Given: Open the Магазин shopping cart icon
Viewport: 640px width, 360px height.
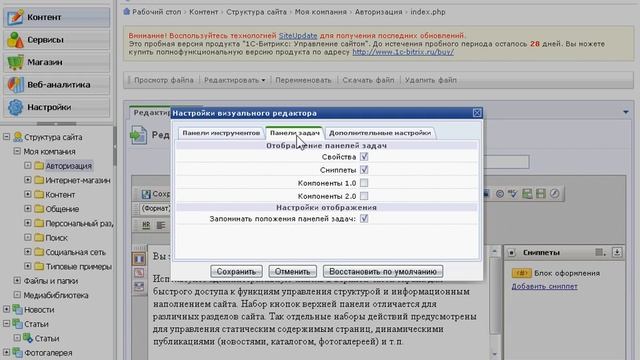Looking at the screenshot, I should (15, 62).
